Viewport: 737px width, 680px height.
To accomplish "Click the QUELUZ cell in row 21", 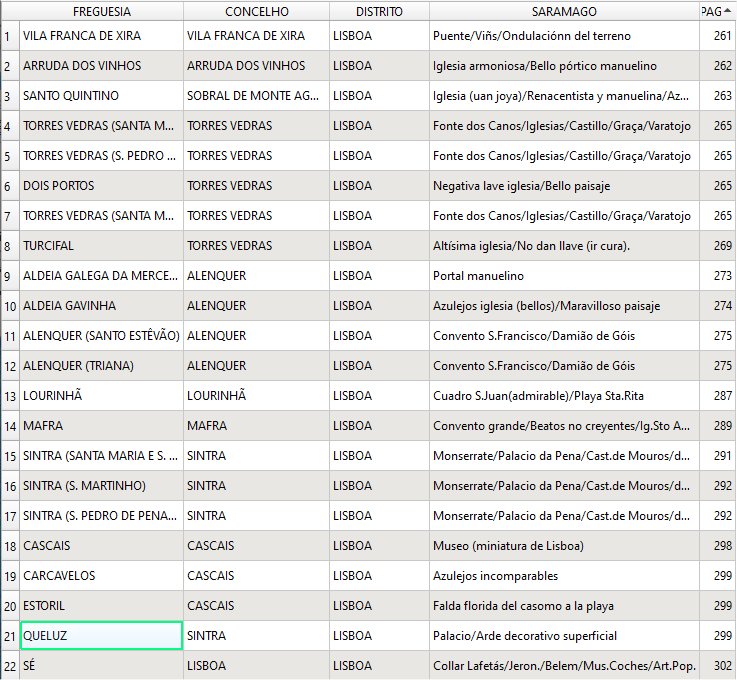I will 101,636.
